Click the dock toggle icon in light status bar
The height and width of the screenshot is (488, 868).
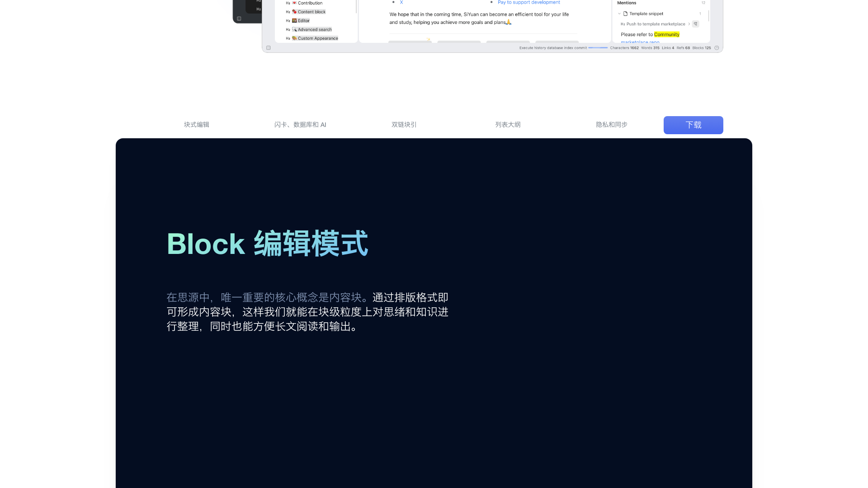pyautogui.click(x=269, y=48)
